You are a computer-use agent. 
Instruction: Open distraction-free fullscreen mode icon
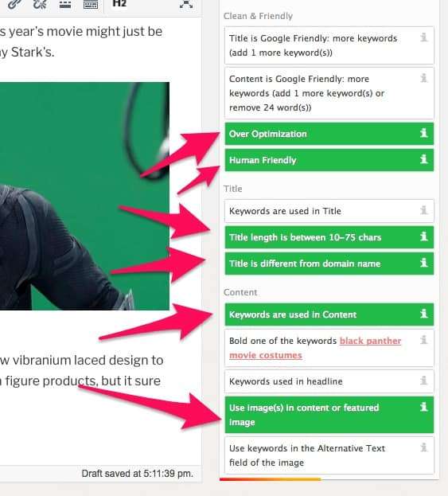coord(186,4)
